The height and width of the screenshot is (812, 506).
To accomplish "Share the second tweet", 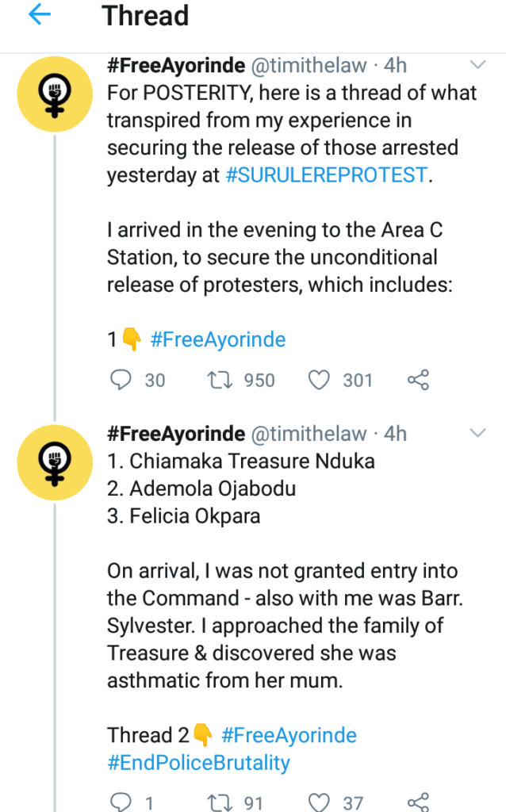I will (x=418, y=802).
